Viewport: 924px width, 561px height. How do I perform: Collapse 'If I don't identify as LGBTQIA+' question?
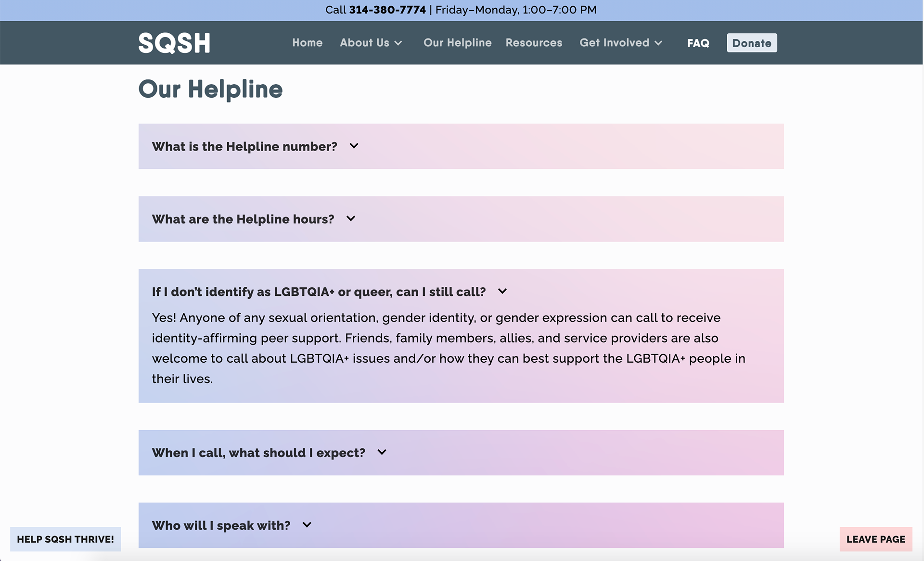[319, 292]
